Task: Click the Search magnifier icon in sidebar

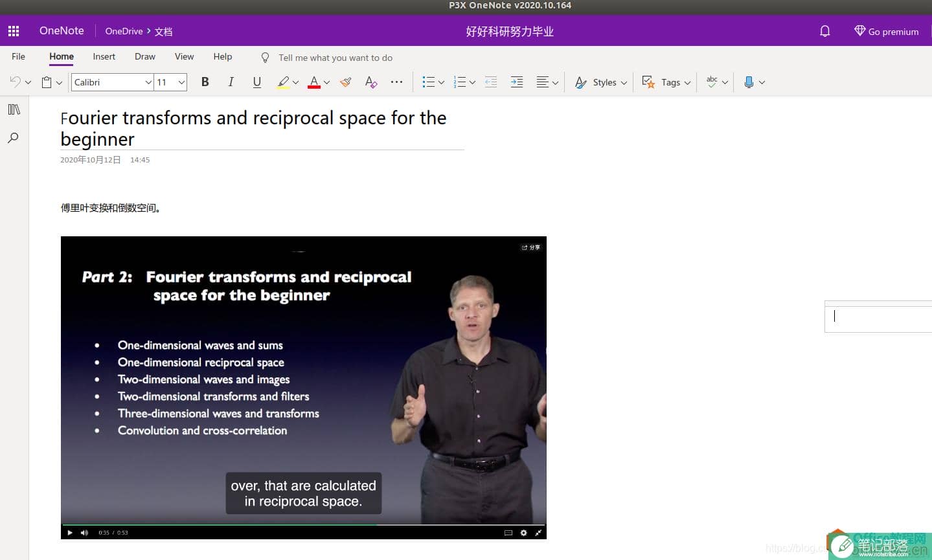Action: coord(13,137)
